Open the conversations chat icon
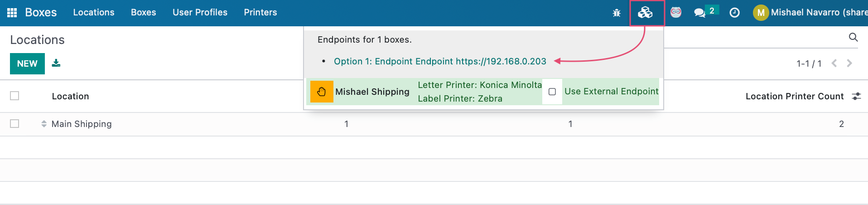 700,13
